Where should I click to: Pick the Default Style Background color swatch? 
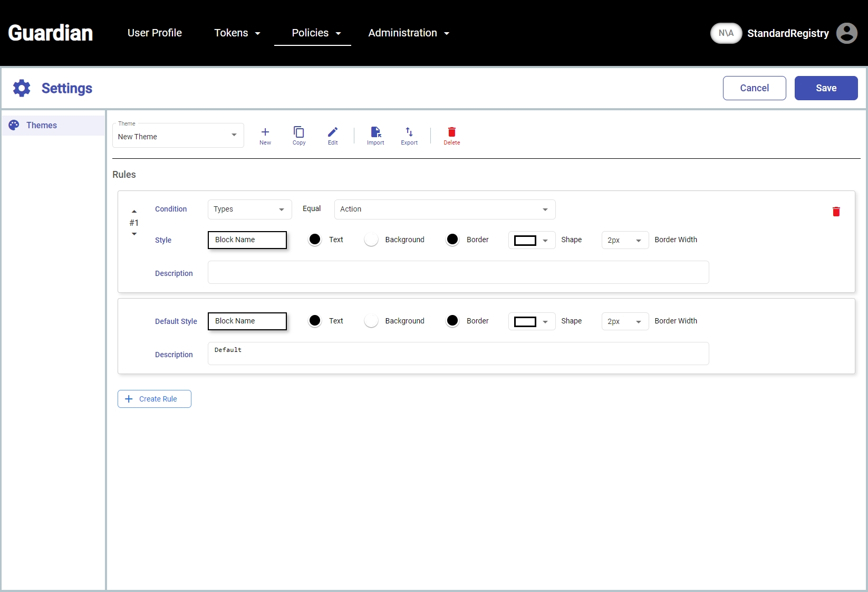371,321
